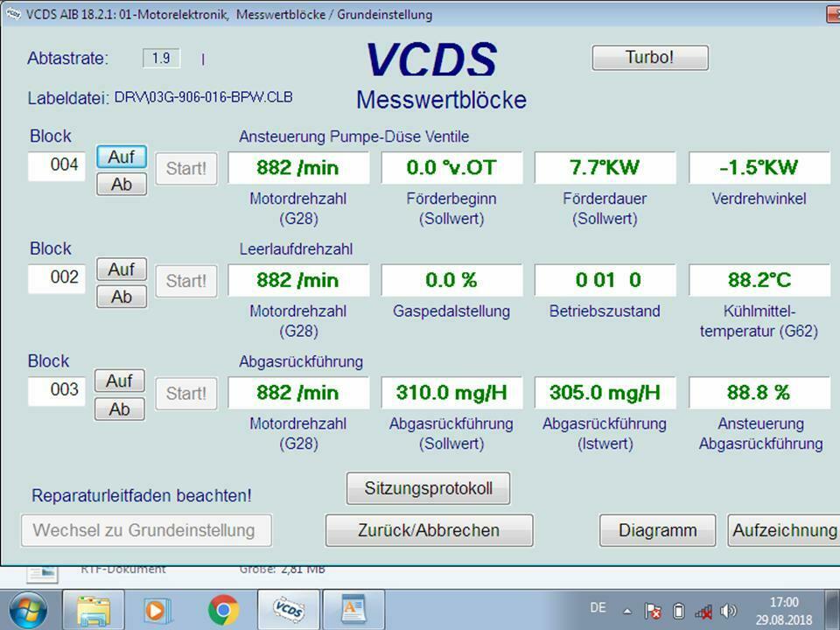Click Wechsel zu Grundeinstellung button
Screen dimensions: 840x630
[146, 530]
